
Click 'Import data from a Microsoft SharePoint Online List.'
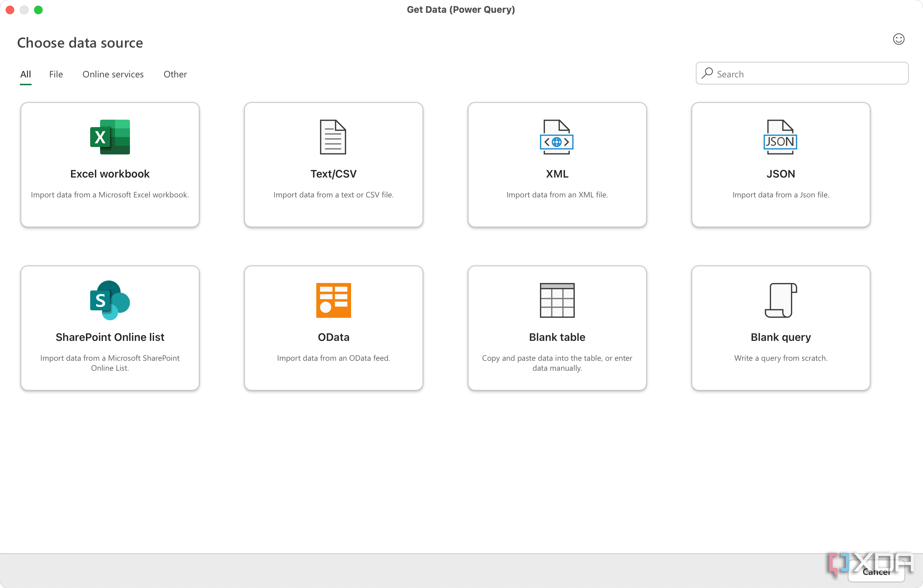click(110, 363)
